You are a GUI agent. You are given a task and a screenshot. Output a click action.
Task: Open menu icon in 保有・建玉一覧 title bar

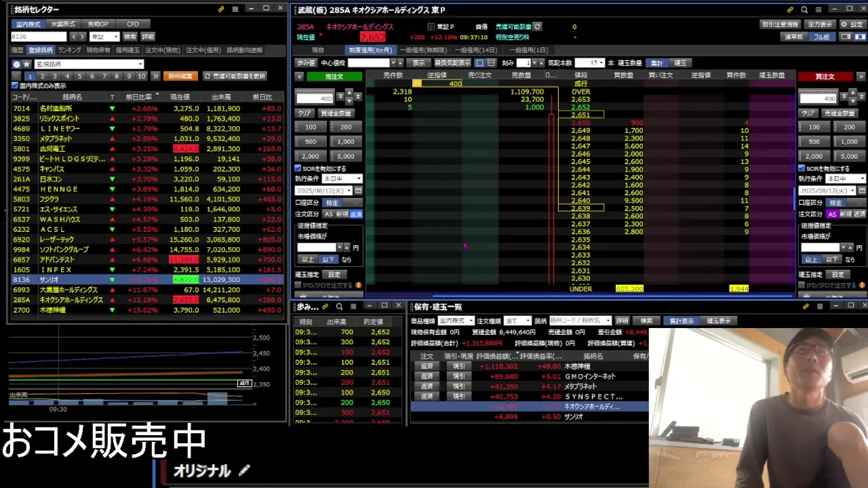(820, 306)
